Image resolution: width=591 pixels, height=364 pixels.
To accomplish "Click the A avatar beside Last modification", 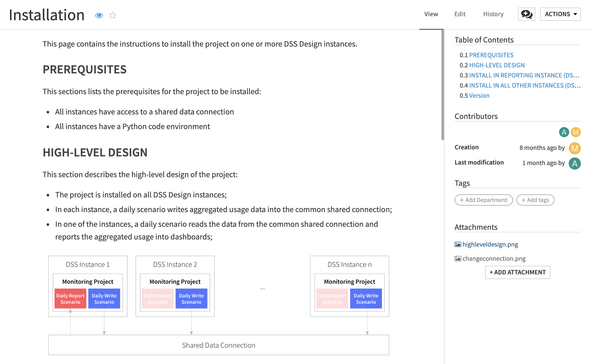I will (575, 163).
